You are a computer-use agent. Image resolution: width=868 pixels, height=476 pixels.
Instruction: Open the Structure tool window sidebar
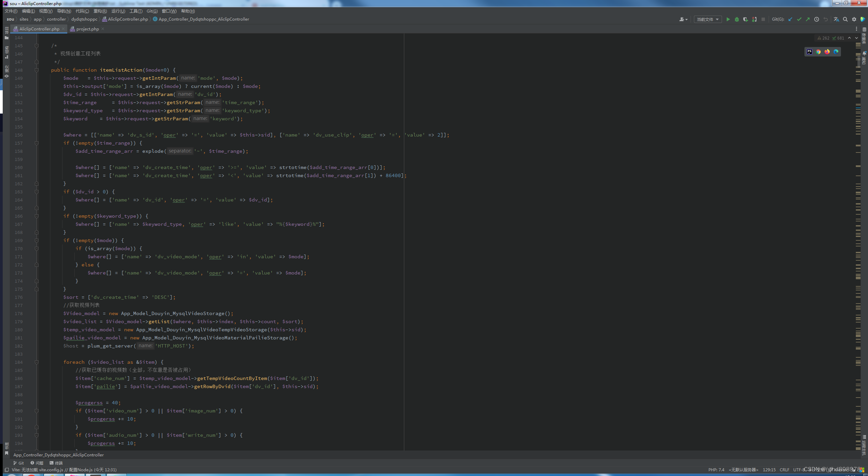click(6, 52)
